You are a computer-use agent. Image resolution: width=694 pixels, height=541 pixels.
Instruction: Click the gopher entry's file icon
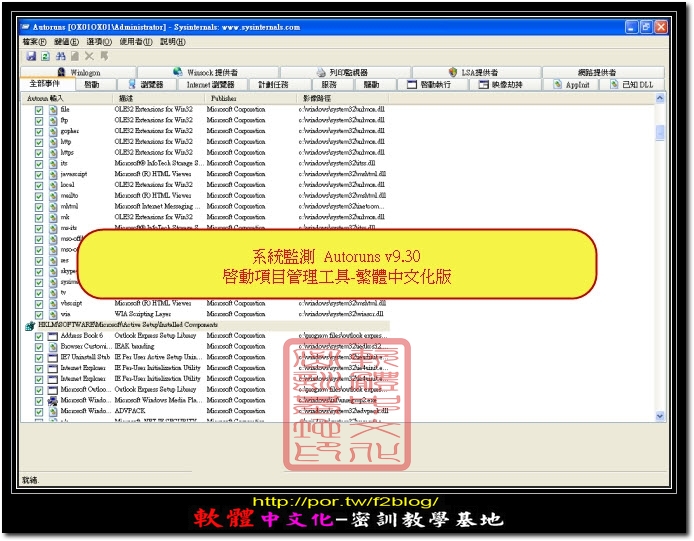tap(52, 130)
